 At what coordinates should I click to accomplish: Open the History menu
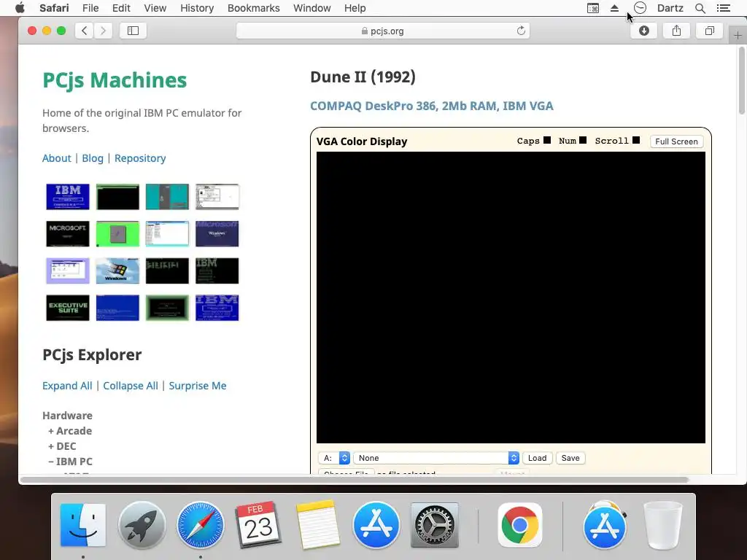point(197,8)
